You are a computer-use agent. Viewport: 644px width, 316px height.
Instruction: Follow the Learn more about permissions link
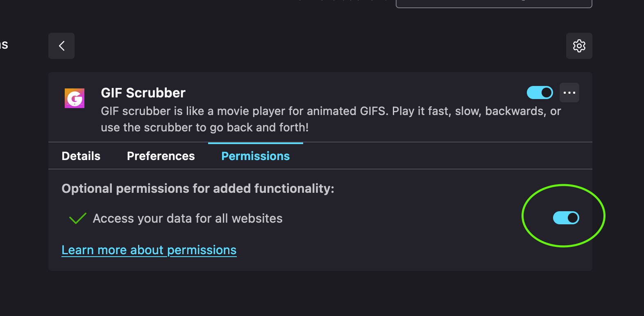(149, 250)
